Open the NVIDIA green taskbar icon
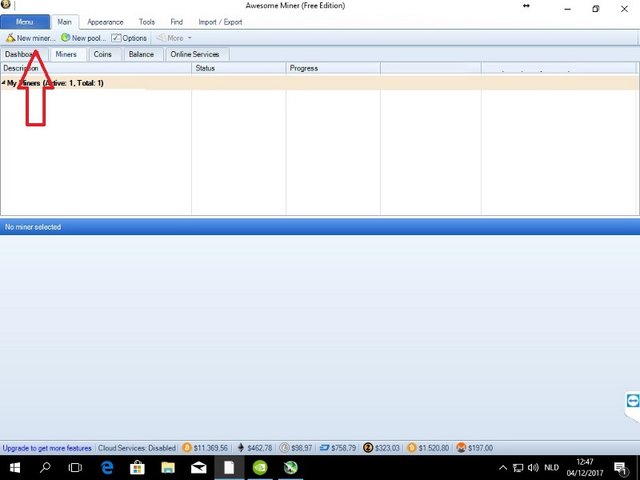Viewport: 640px width, 480px height. click(x=260, y=468)
